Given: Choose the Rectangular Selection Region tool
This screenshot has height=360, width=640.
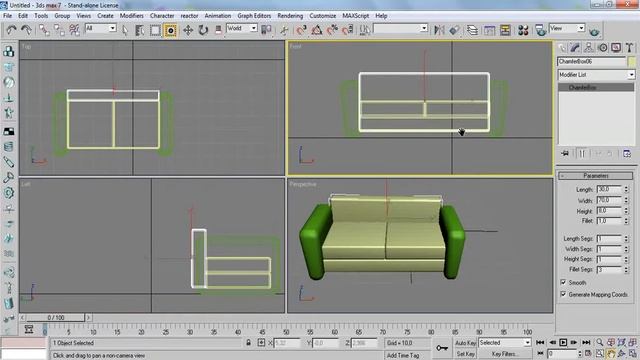Looking at the screenshot, I should point(155,30).
